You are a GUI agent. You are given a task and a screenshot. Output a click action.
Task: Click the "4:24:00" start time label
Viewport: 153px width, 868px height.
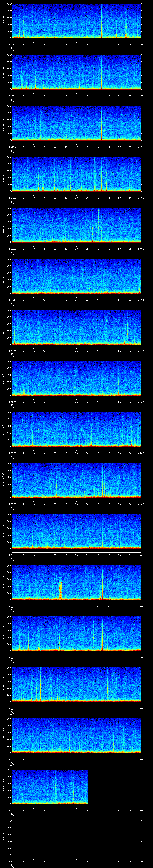pyautogui.click(x=12, y=44)
